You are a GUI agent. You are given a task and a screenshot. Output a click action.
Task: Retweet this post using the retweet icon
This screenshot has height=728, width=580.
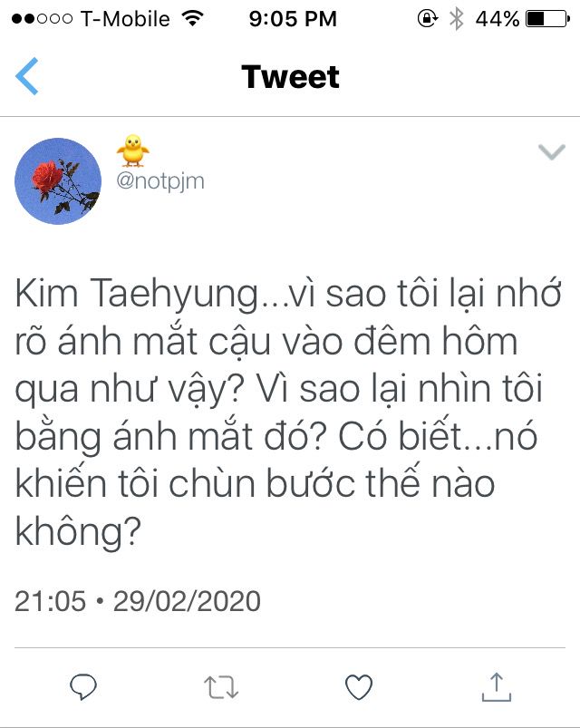[x=221, y=687]
